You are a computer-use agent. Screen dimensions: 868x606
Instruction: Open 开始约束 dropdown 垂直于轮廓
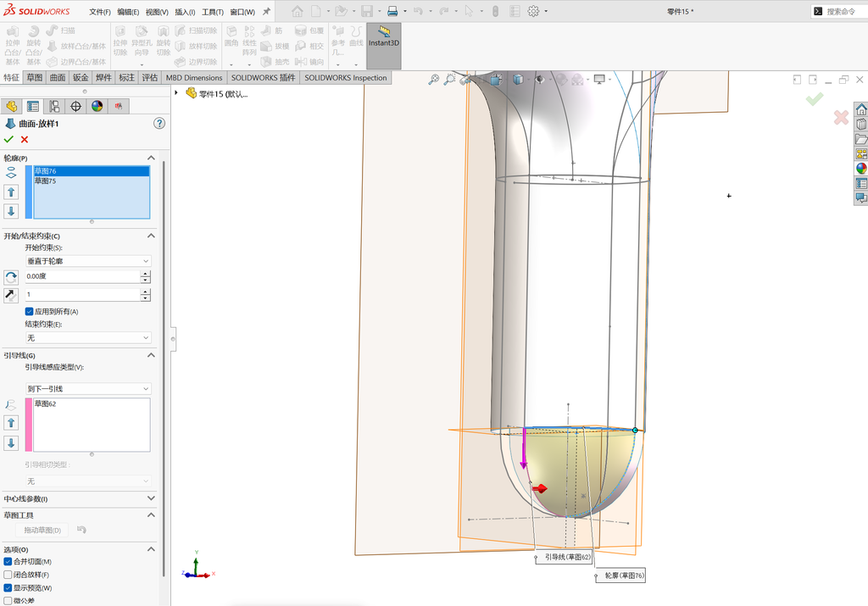click(x=88, y=261)
